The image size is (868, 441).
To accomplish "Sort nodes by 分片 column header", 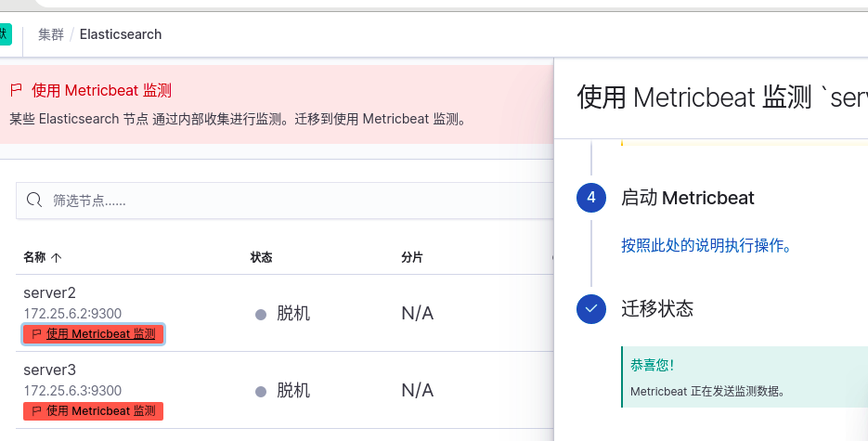I will 412,257.
